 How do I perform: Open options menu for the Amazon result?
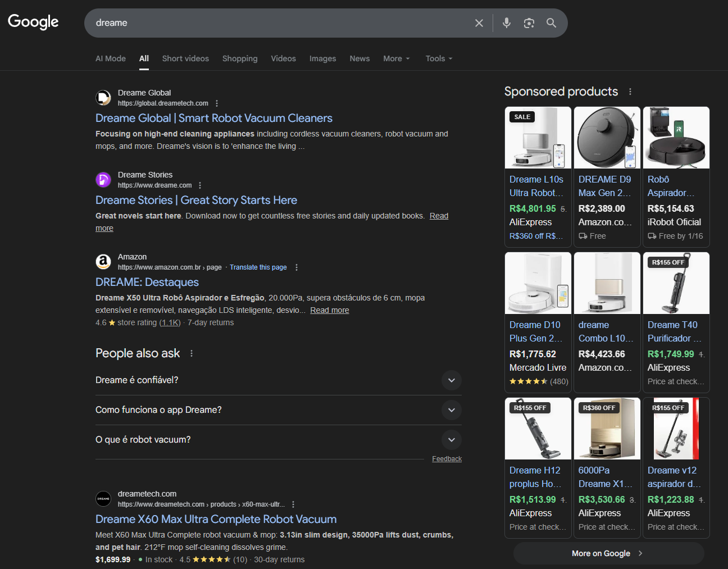click(297, 267)
